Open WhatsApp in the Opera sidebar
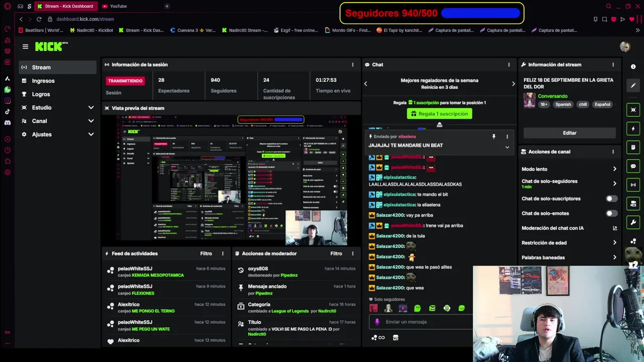Image resolution: width=644 pixels, height=362 pixels. 8,89
